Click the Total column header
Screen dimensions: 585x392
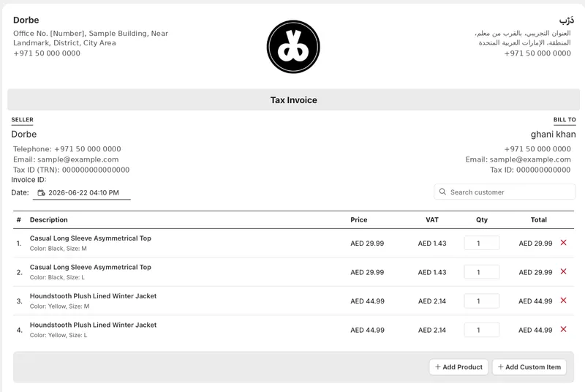(539, 219)
